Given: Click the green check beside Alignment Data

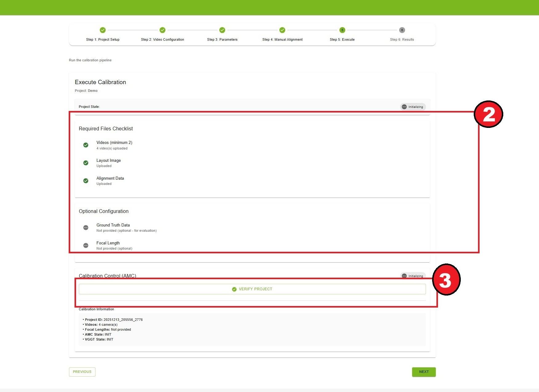Looking at the screenshot, I should coord(86,181).
